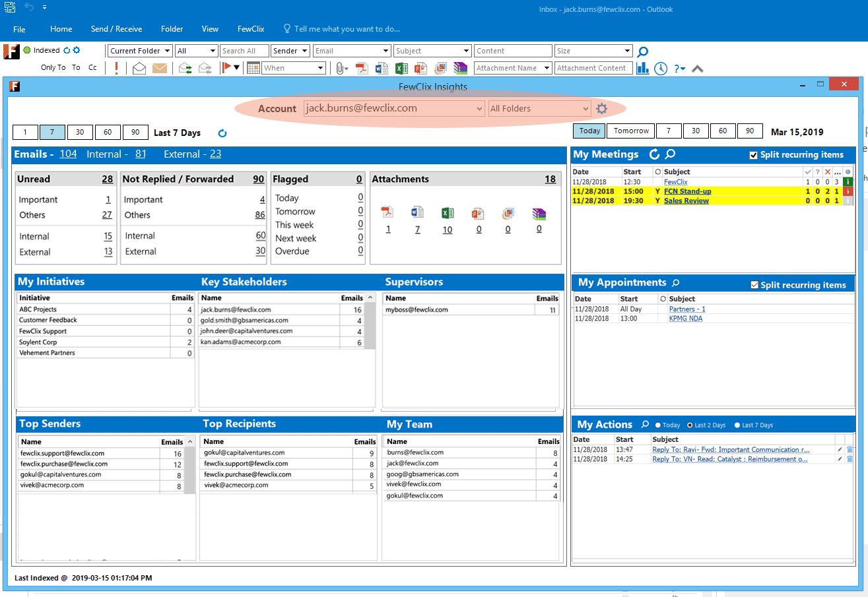Image resolution: width=868 pixels, height=597 pixels.
Task: Run the search with the magnifier icon
Action: pyautogui.click(x=643, y=51)
